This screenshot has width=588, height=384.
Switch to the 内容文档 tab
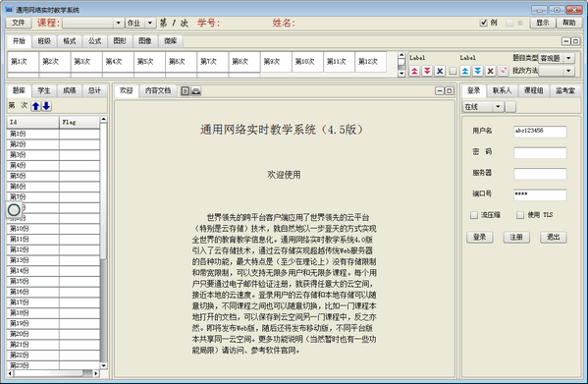point(158,90)
